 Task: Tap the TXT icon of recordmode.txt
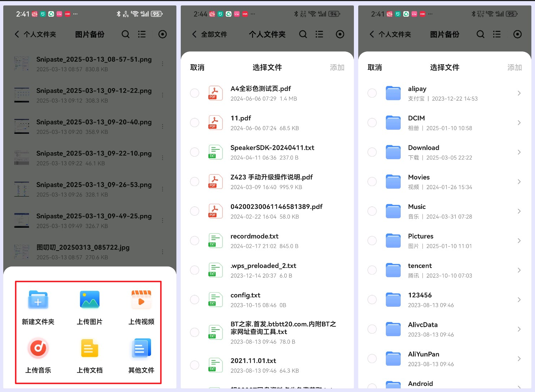[215, 240]
